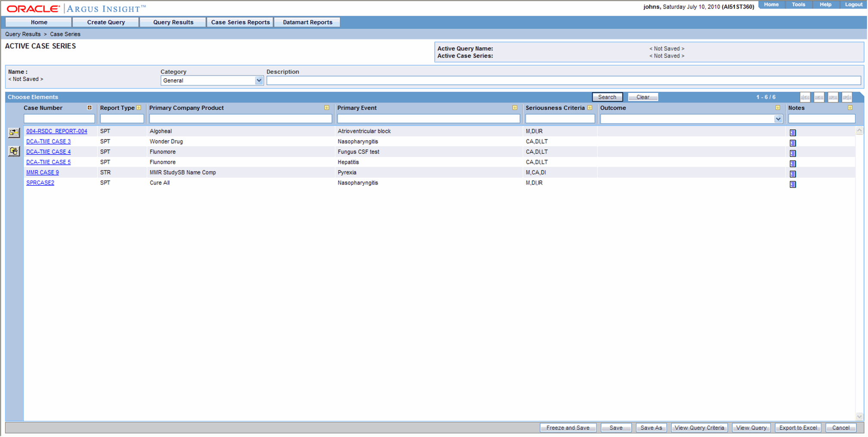Screen dimensions: 868x437
Task: Sort by Report Type column icon
Action: coord(139,108)
